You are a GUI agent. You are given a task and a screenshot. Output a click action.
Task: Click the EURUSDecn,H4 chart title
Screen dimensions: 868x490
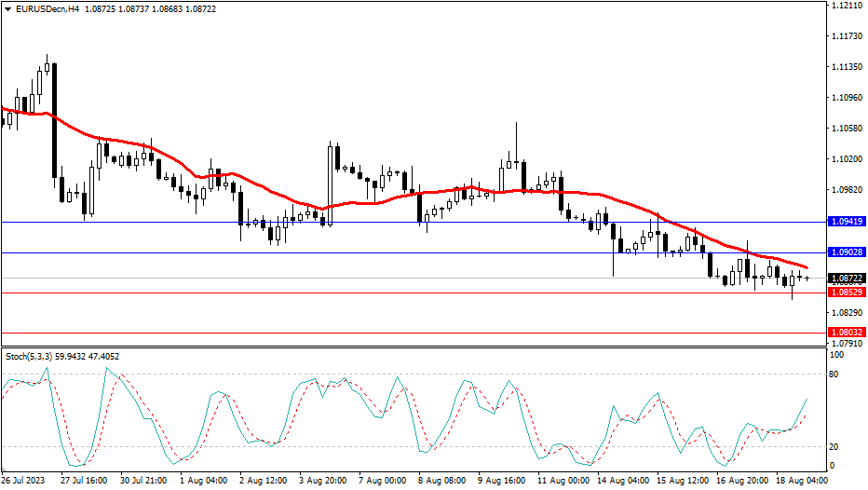pyautogui.click(x=43, y=7)
